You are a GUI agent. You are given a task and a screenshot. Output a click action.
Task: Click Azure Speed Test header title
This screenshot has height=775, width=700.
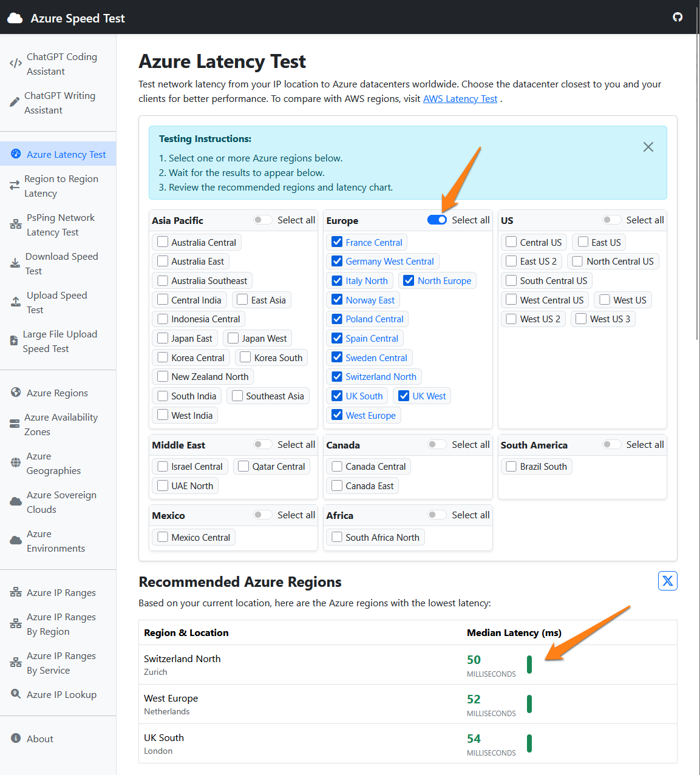point(78,18)
